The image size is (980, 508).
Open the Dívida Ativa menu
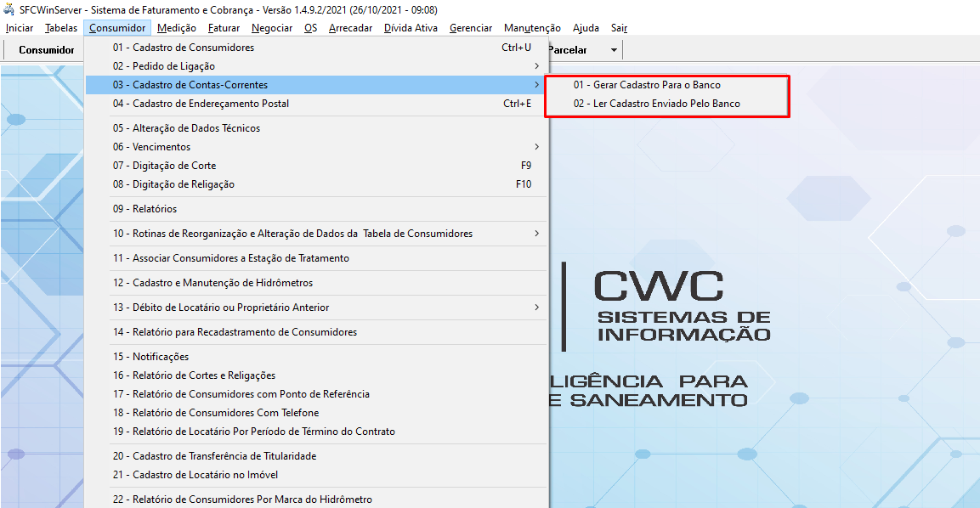[411, 28]
